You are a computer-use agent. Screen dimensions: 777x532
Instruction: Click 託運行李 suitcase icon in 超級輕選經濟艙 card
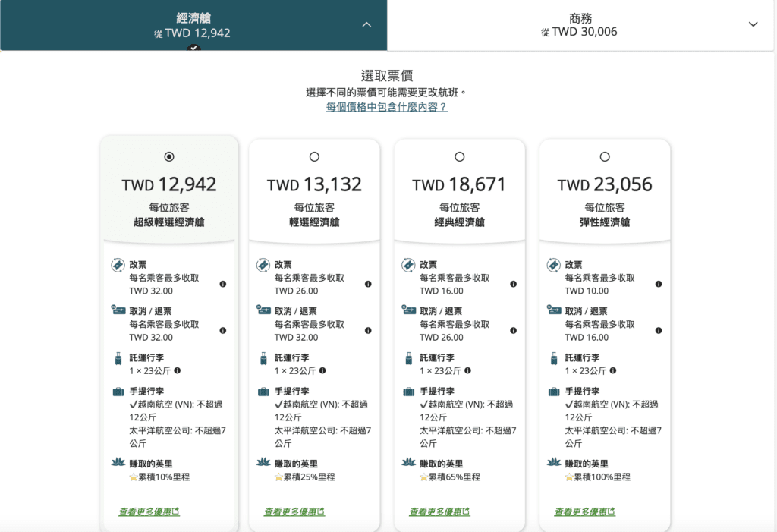(x=118, y=358)
